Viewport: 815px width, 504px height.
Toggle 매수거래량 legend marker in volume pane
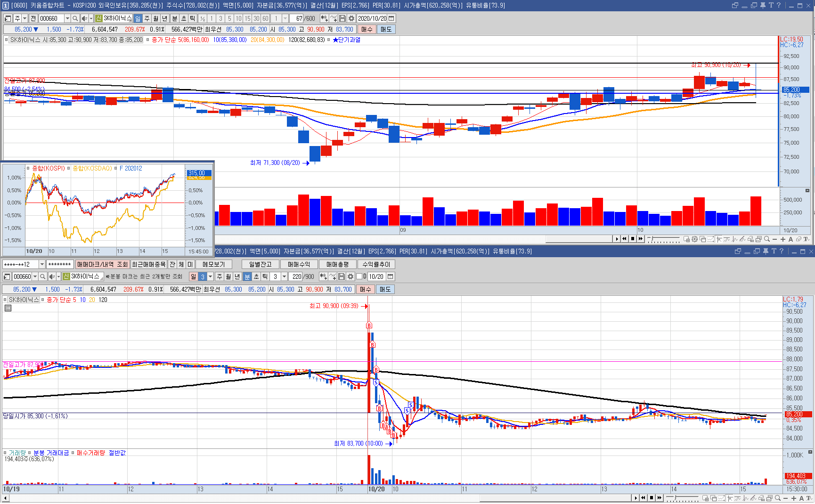pyautogui.click(x=73, y=453)
